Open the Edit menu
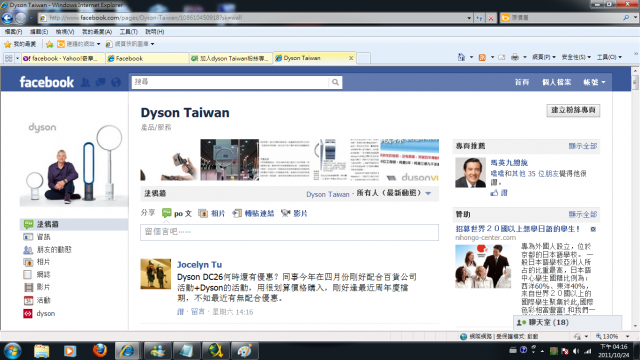 tap(39, 31)
